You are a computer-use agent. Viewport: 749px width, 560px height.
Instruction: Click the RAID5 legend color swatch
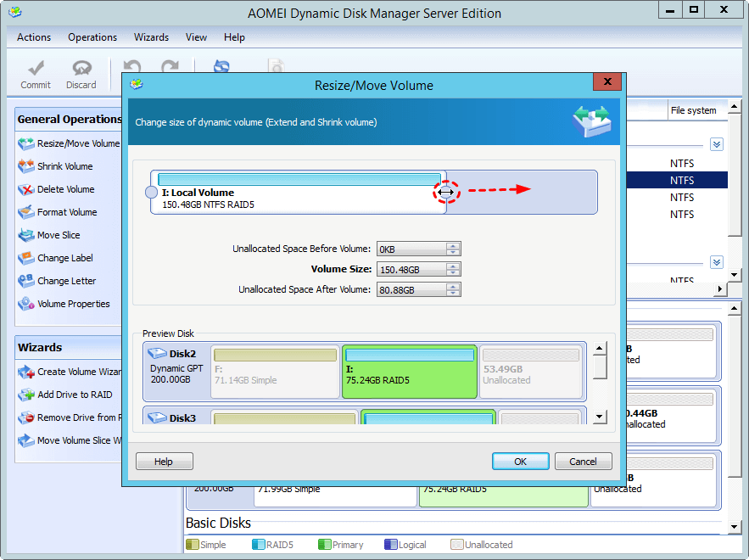258,545
